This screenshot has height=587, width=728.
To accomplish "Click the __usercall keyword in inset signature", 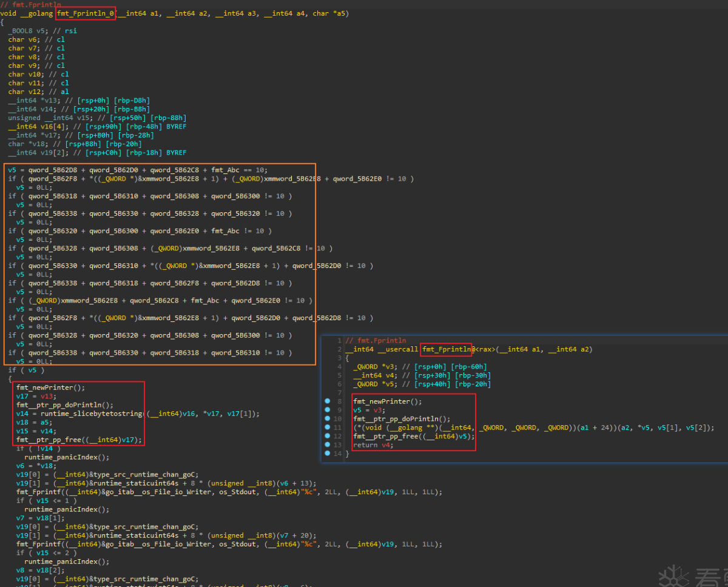I will coord(398,349).
